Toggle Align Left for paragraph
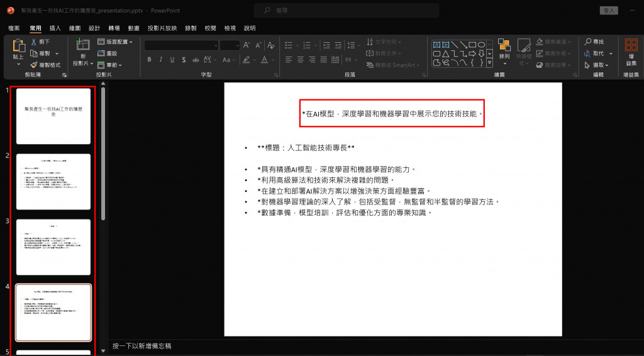This screenshot has height=356, width=644. [x=289, y=60]
